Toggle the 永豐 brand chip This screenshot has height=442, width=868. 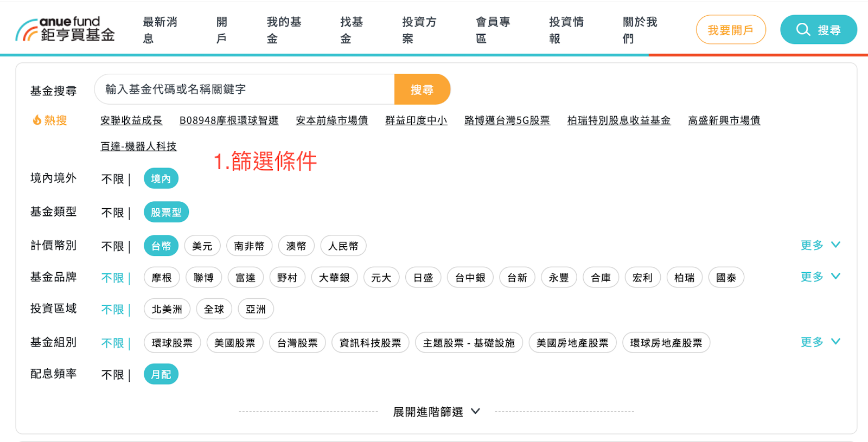(x=559, y=277)
